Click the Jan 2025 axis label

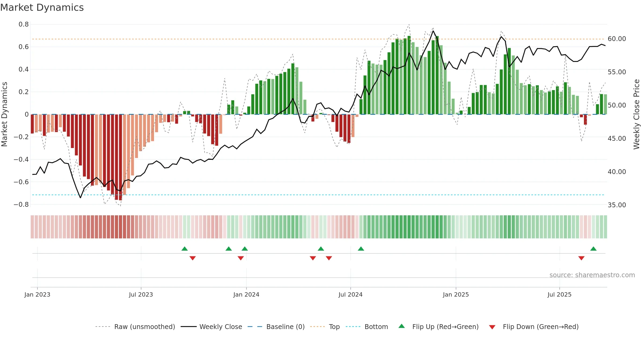tap(456, 294)
